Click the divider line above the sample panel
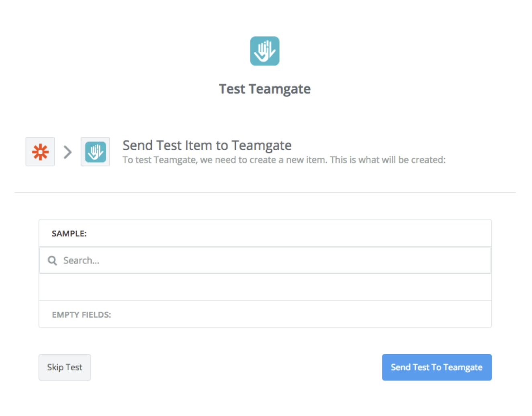This screenshot has height=416, width=532. coord(265,192)
